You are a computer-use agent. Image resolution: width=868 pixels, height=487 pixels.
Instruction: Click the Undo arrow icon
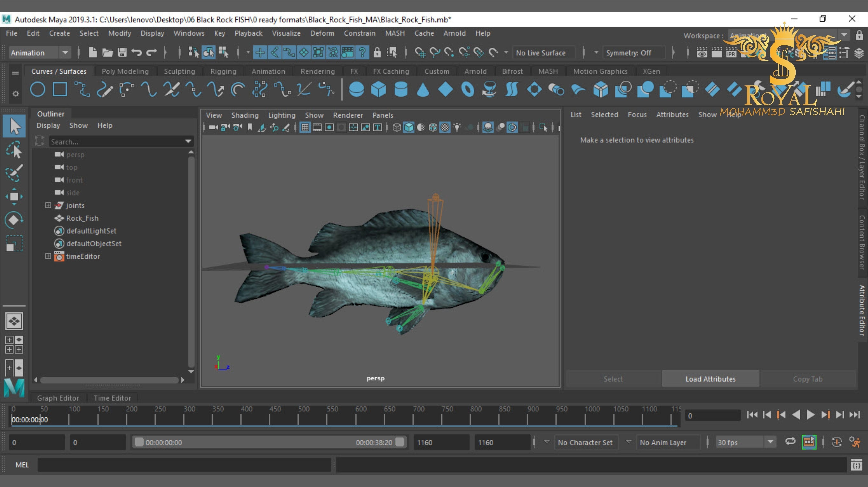[x=136, y=53]
